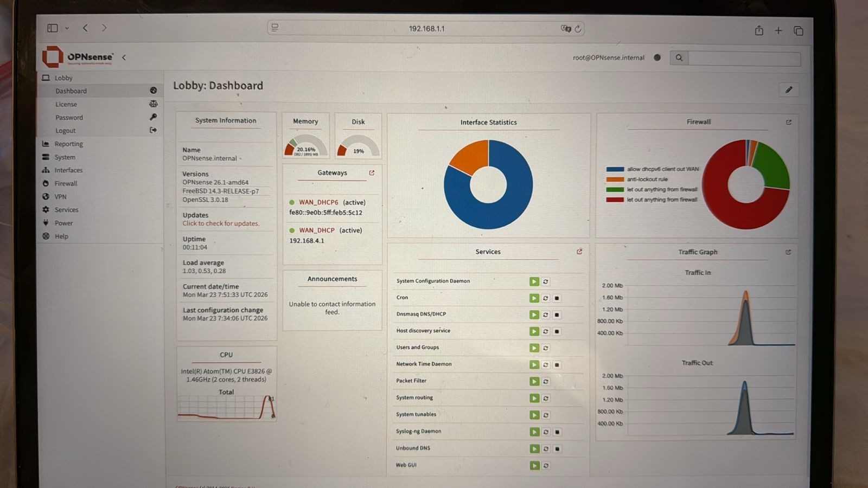
Task: Open the Traffic Graph widget external link icon
Action: click(x=788, y=252)
